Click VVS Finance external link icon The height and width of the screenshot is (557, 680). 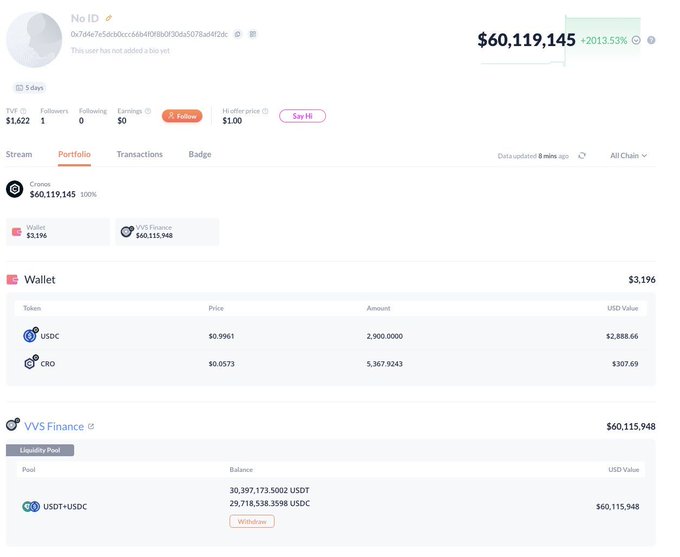point(91,426)
